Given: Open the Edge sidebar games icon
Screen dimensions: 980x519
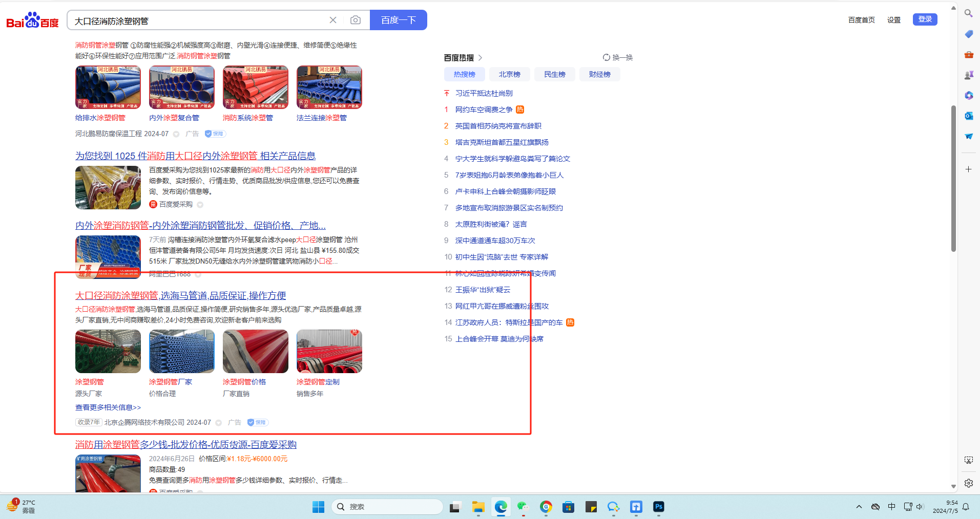Looking at the screenshot, I should point(968,75).
